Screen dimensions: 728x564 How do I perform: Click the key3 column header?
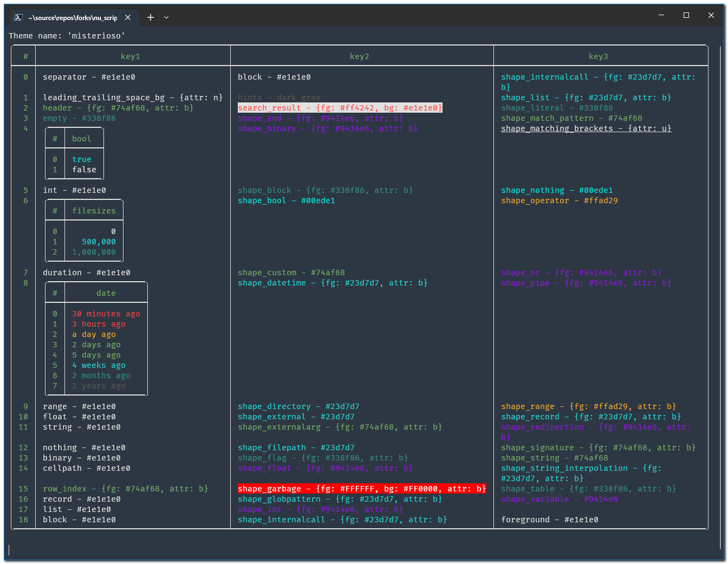tap(599, 56)
